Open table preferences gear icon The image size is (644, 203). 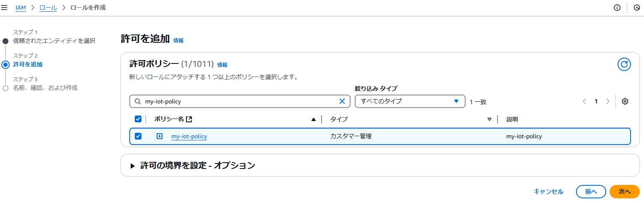click(x=625, y=101)
